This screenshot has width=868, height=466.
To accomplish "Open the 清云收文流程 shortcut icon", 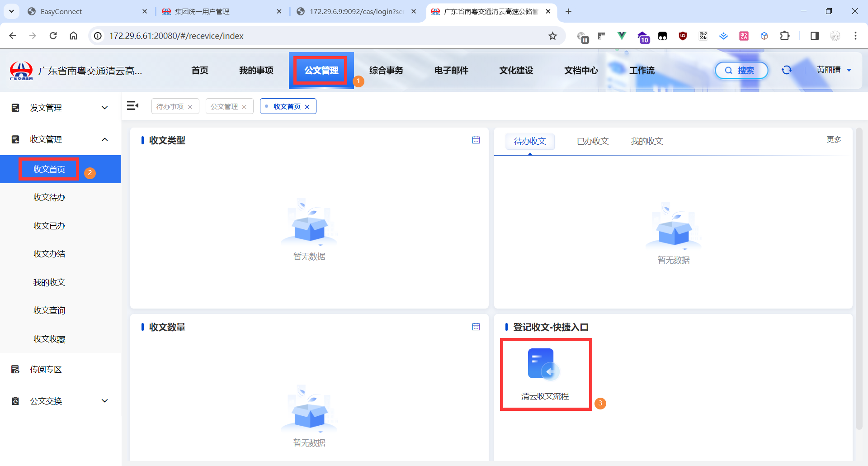I will point(543,364).
